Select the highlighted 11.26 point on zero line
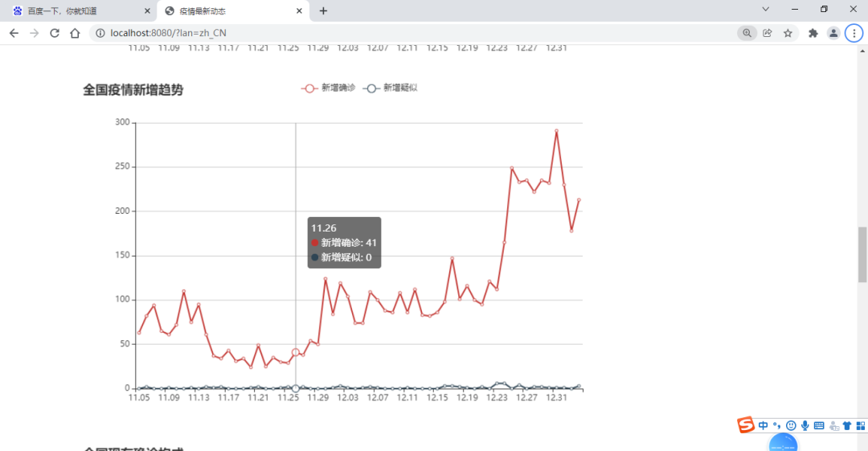868x451 pixels. (296, 388)
